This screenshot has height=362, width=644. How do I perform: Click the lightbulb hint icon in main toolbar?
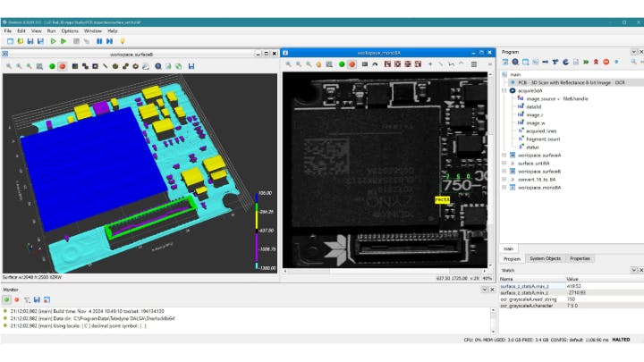coord(122,41)
